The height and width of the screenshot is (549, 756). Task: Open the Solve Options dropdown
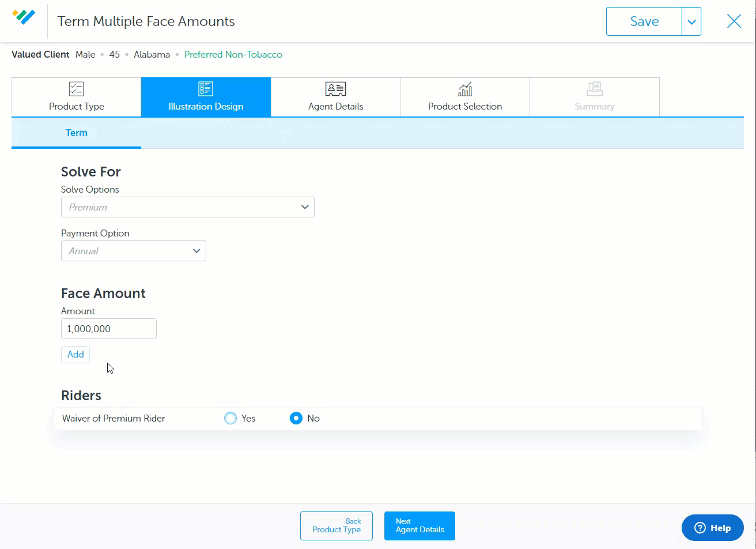(188, 207)
